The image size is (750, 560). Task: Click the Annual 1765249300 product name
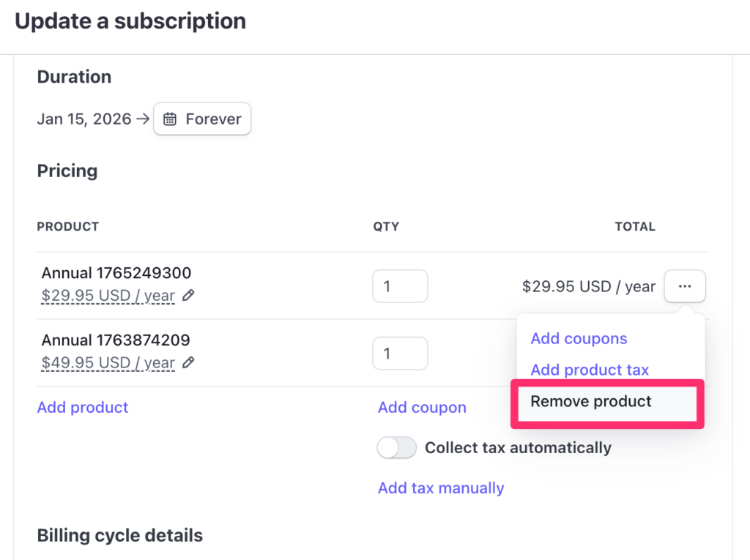[116, 273]
